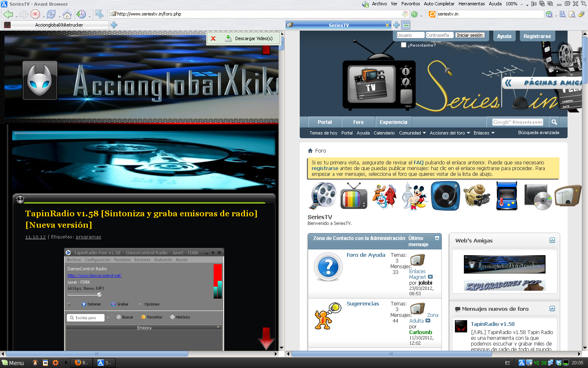Open the TapinRadio v1.58 new message link
Image resolution: width=588 pixels, height=368 pixels.
(492, 324)
